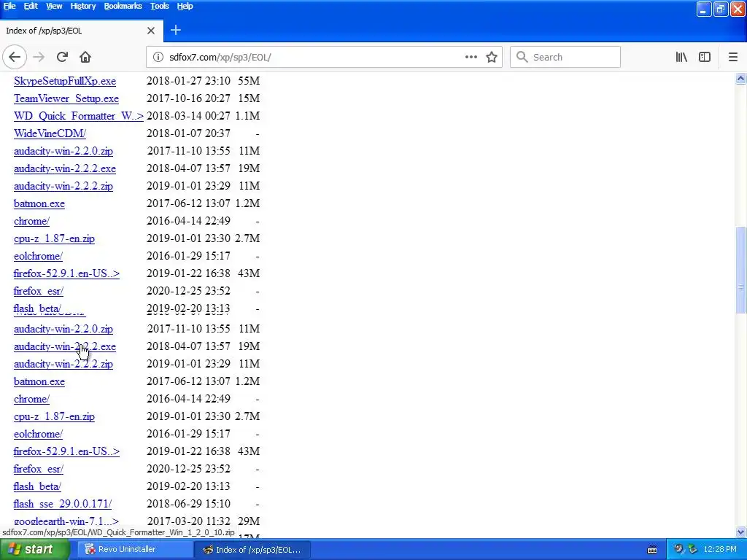747x560 pixels.
Task: Click the vertical scrollbar thumb
Action: pos(741,270)
